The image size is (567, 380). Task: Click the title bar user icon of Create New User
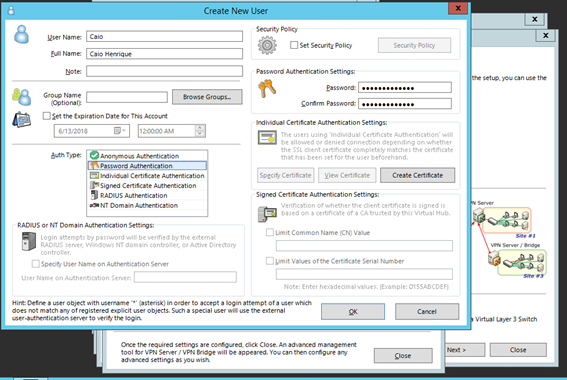(x=11, y=10)
